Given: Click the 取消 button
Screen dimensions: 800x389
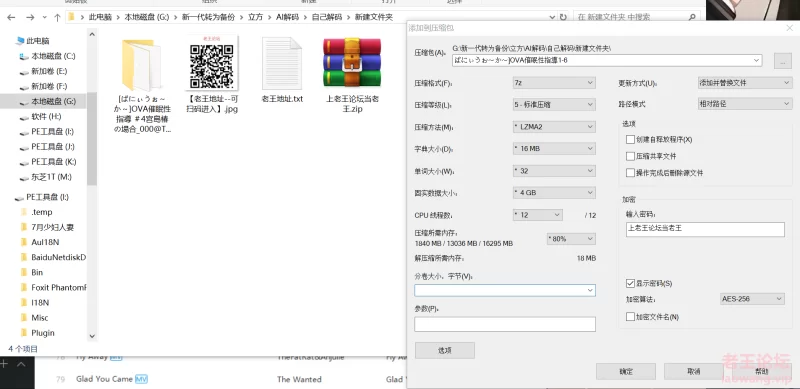Looking at the screenshot, I should click(693, 371).
